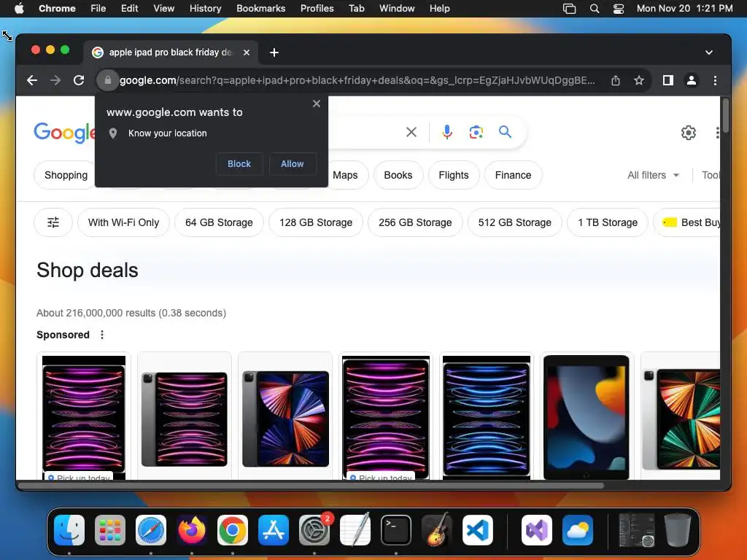This screenshot has height=560, width=747.
Task: Close the location permission popup
Action: [317, 104]
